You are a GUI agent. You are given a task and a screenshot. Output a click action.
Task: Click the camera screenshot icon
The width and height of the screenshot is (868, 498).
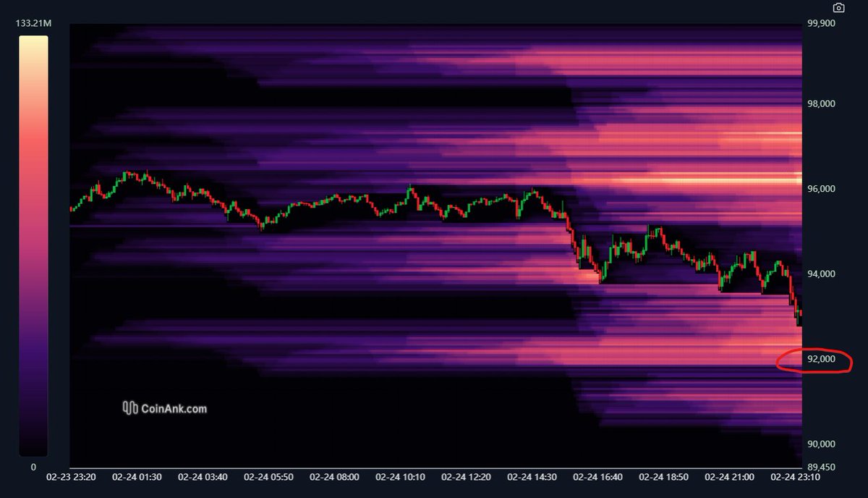[838, 7]
